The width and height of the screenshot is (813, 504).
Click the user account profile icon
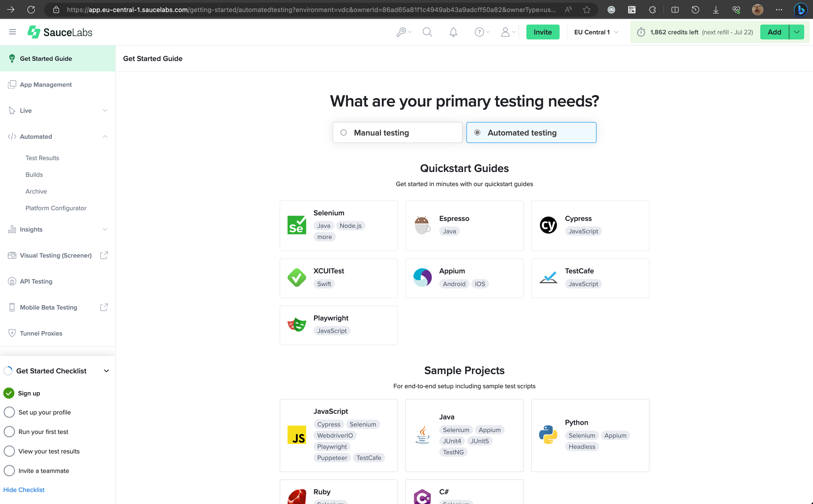point(505,32)
